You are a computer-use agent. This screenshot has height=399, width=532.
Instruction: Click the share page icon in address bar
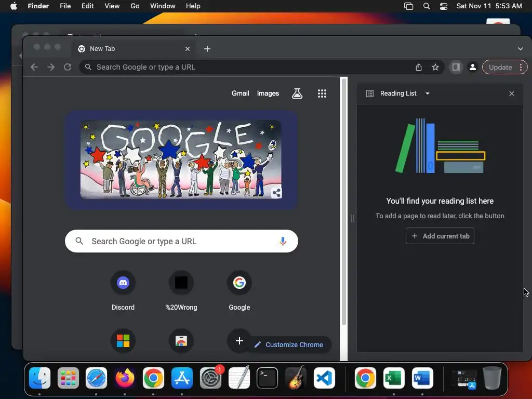419,67
